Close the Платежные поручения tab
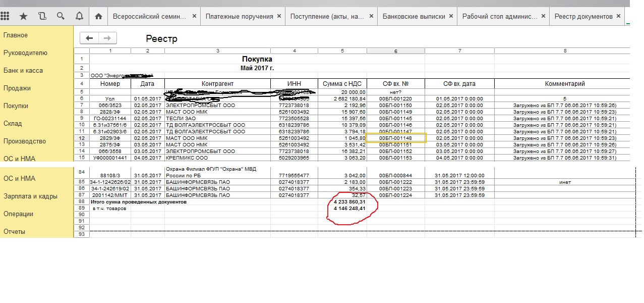Viewport: 644px width, 303px height. [278, 16]
